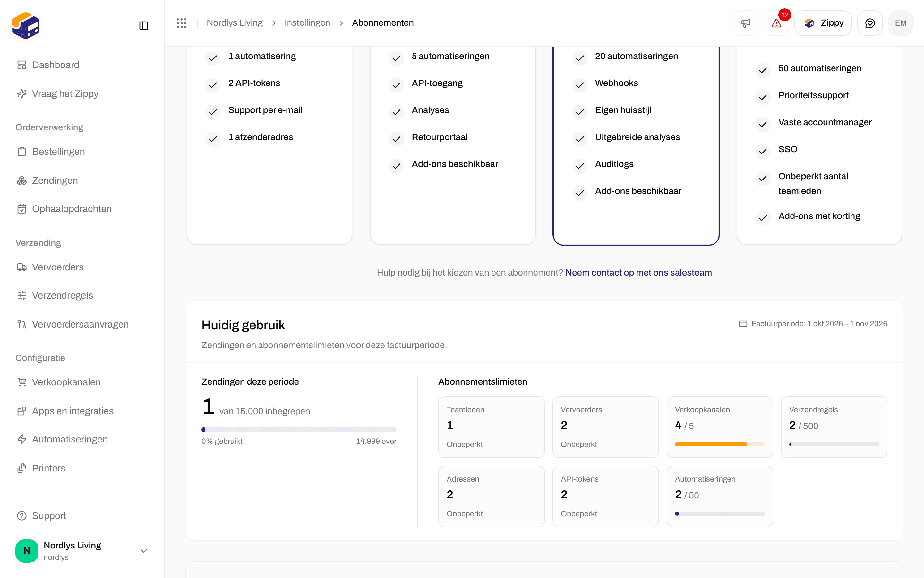This screenshot has height=578, width=924.
Task: Expand the Nordlys Living account switcher
Action: point(82,551)
